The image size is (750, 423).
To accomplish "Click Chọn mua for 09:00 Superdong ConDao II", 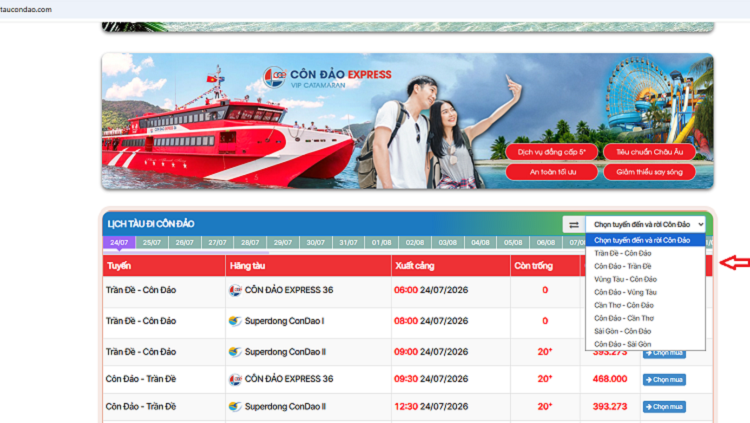I will coord(664,353).
